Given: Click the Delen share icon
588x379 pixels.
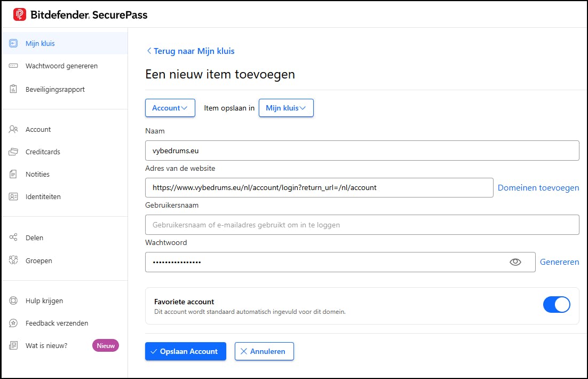Looking at the screenshot, I should 13,237.
